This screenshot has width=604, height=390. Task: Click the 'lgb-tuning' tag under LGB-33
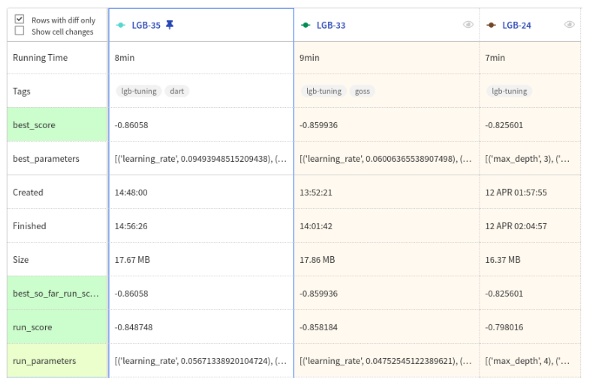click(x=324, y=91)
